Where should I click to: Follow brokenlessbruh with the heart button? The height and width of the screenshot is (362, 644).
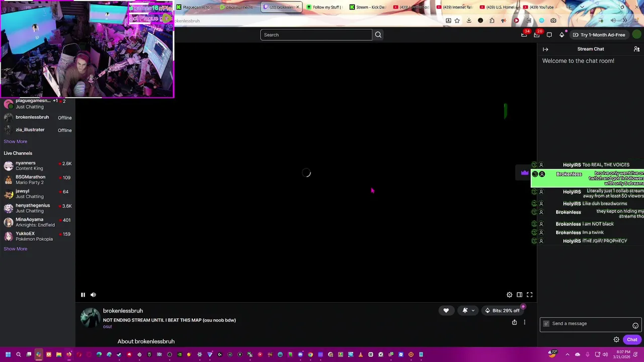446,310
